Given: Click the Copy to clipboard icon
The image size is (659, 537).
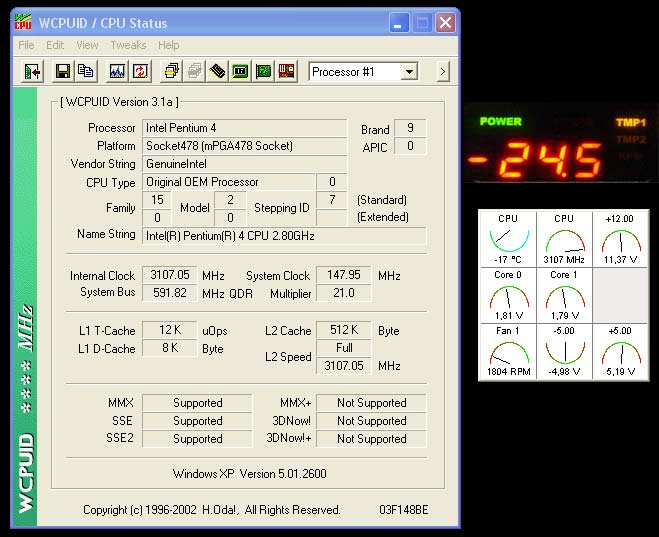Looking at the screenshot, I should 86,72.
